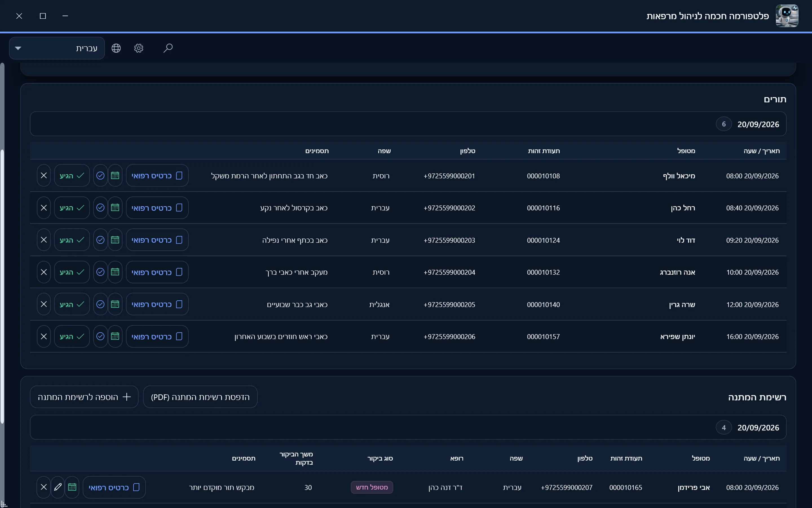Viewport: 812px width, 508px height.
Task: Click circled checkmark icon for יונתן שפירא
Action: pos(100,336)
